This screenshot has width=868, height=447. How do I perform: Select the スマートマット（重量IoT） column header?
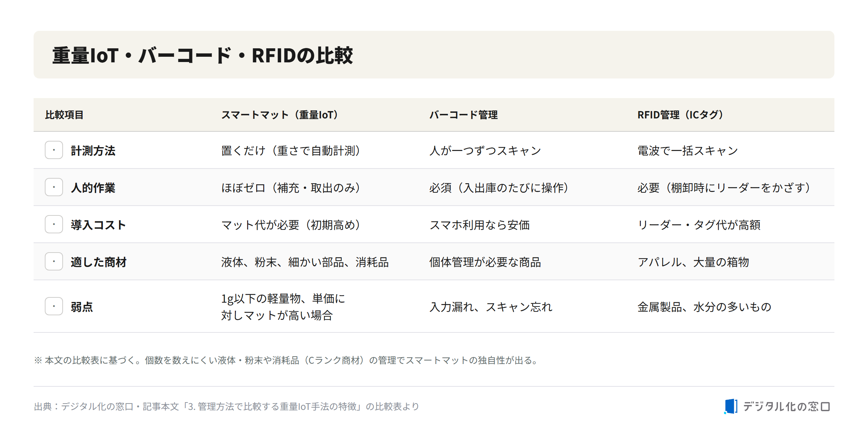click(x=279, y=115)
